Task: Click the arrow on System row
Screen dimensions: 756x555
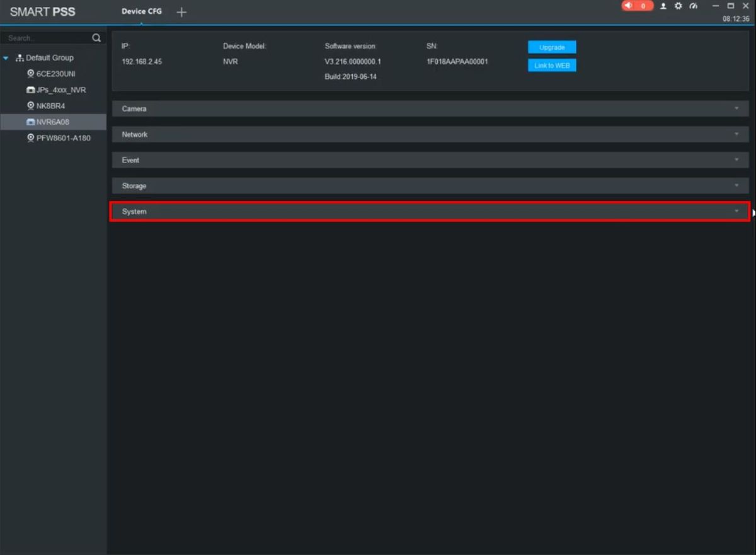Action: click(736, 212)
